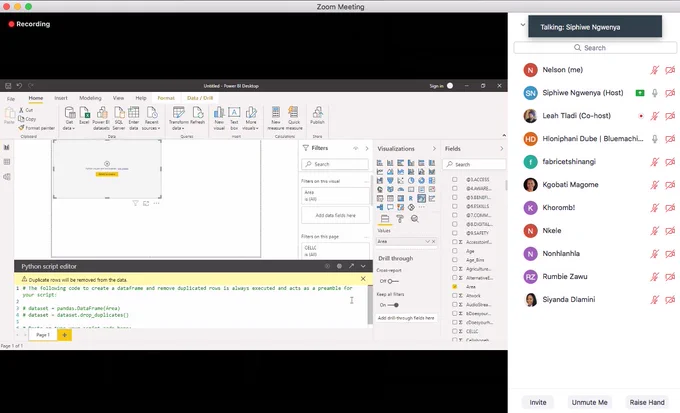Undo last action in Power BI title bar
The height and width of the screenshot is (413, 680).
pos(19,86)
